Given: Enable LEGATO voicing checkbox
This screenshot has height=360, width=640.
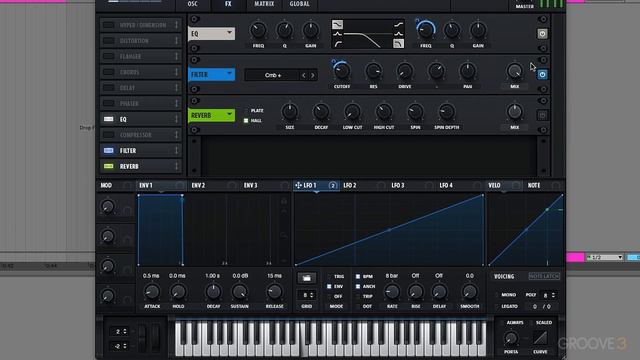Looking at the screenshot, I should point(497,306).
